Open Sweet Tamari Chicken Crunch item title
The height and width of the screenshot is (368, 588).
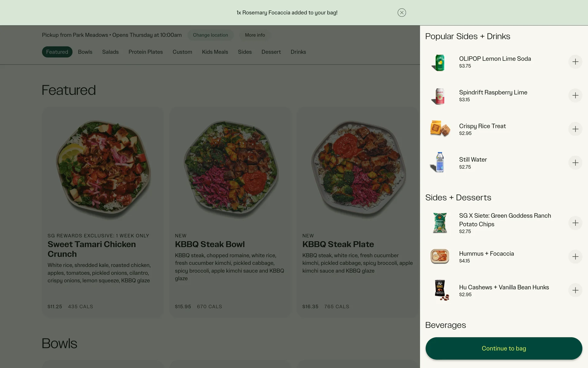coord(92,249)
